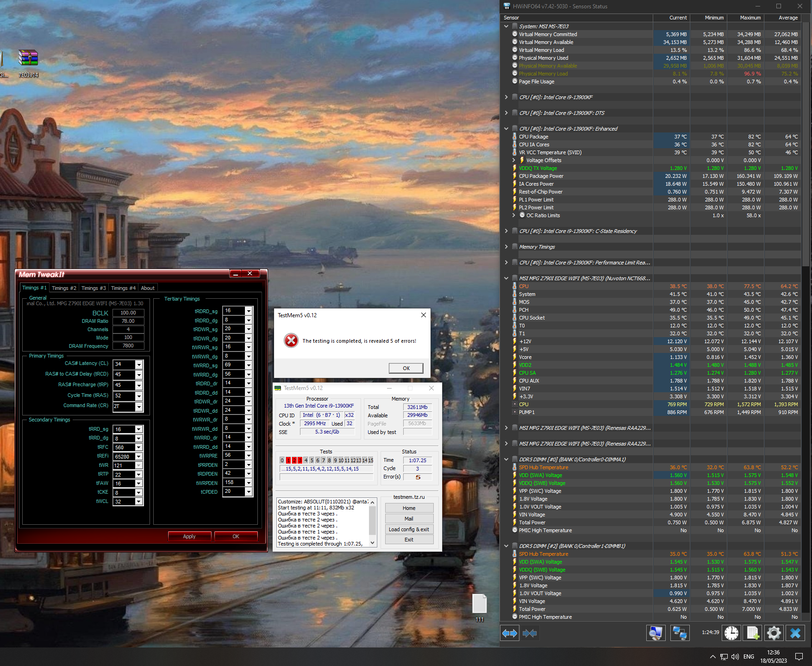Image resolution: width=812 pixels, height=666 pixels.
Task: Open the volume speaker tray icon
Action: (735, 657)
